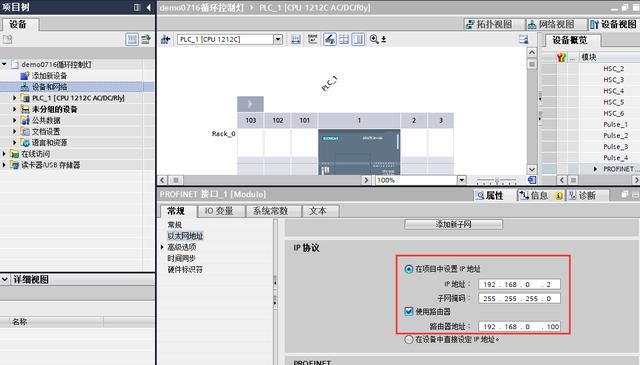Click the toolbar icon right of the device dropdown
Image resolution: width=640 pixels, height=365 pixels.
pos(296,39)
